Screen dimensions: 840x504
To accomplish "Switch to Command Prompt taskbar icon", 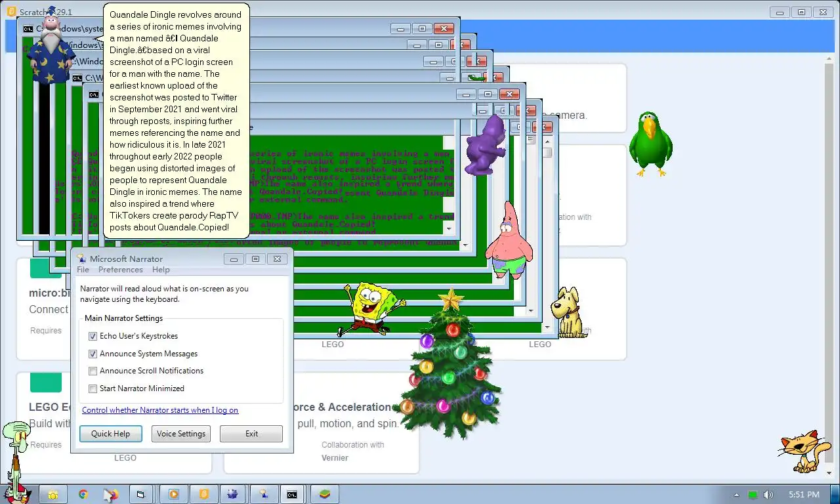I will (x=293, y=494).
